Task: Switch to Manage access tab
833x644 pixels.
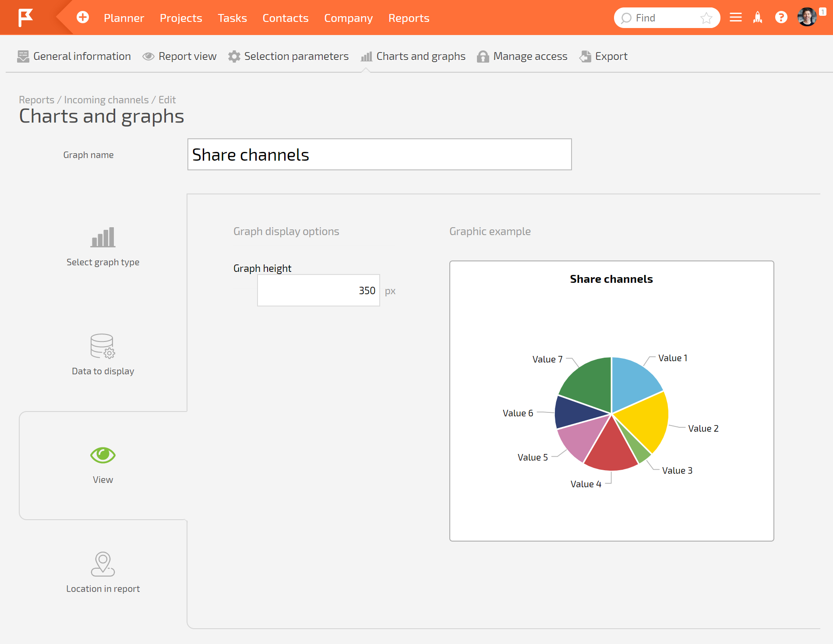Action: pos(522,56)
